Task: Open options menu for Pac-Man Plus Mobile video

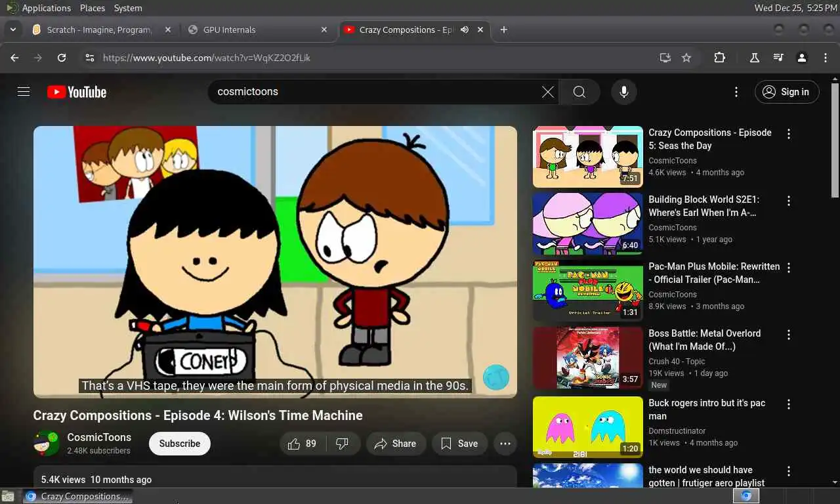Action: pos(789,268)
